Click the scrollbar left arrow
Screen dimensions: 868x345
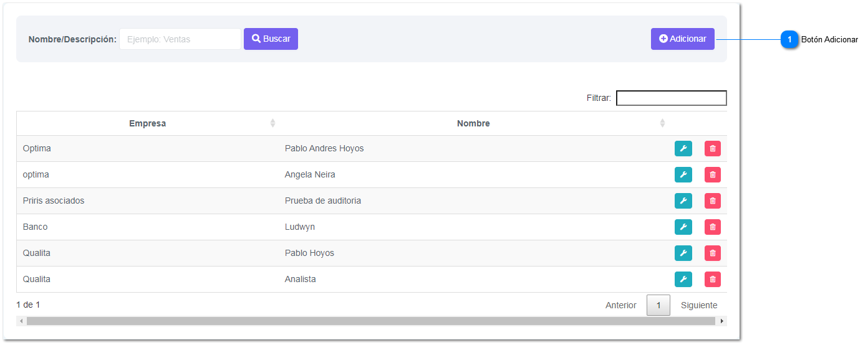coord(21,321)
